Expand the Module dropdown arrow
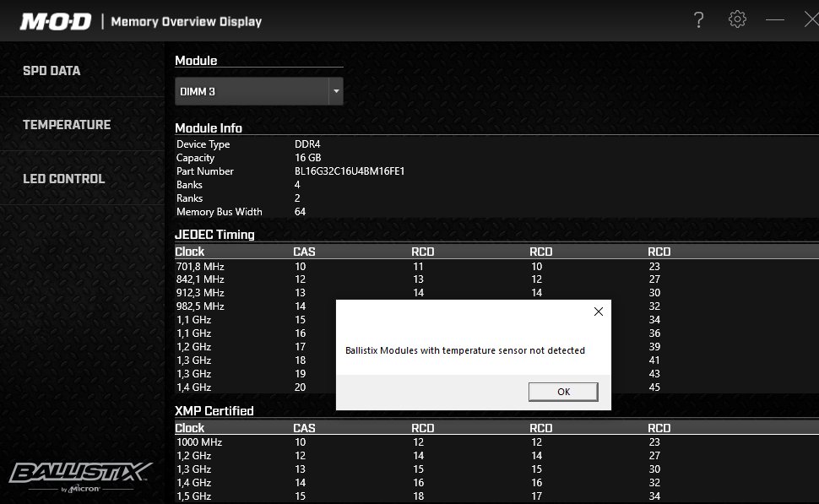819x504 pixels. [336, 91]
